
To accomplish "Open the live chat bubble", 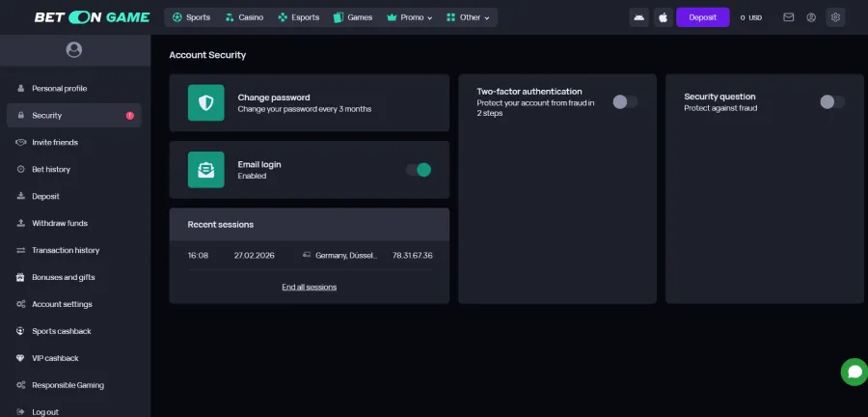I will (853, 372).
